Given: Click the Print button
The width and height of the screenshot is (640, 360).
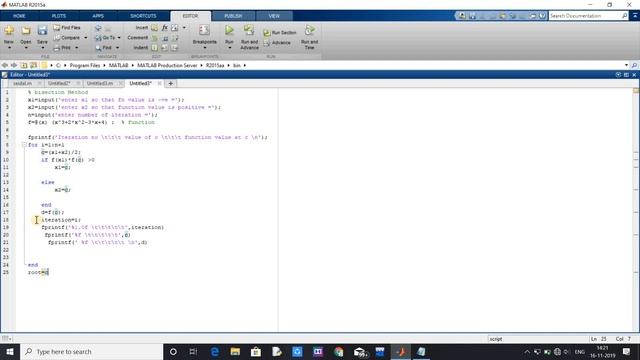Looking at the screenshot, I should [62, 48].
